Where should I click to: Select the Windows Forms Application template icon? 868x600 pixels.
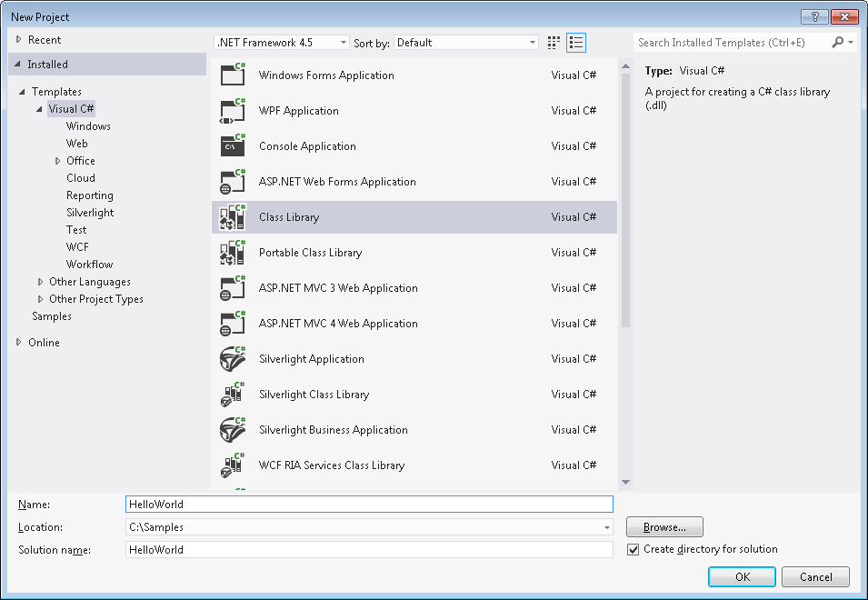click(233, 75)
